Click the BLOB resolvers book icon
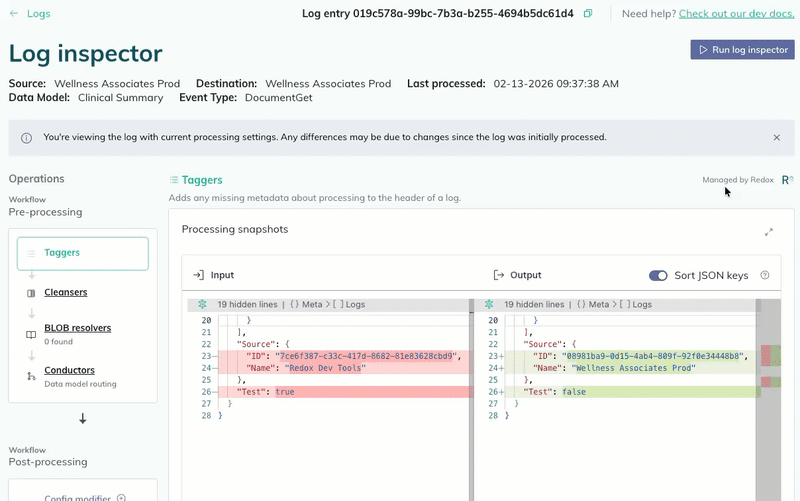Image resolution: width=800 pixels, height=501 pixels. (31, 335)
